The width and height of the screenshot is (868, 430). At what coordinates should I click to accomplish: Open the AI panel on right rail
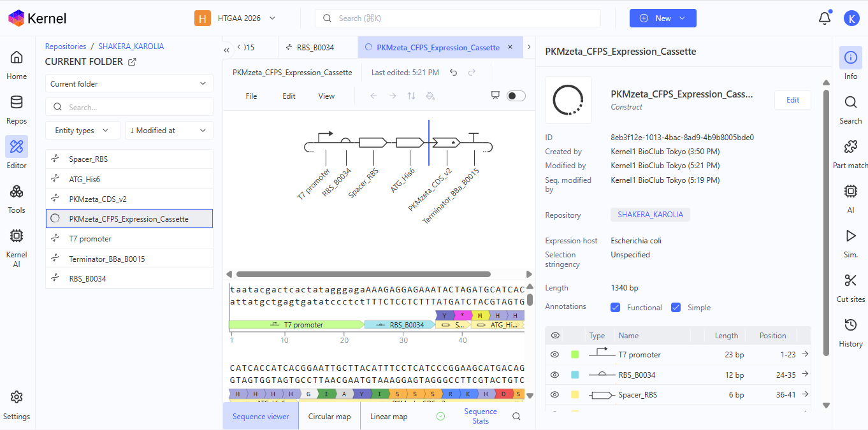851,198
